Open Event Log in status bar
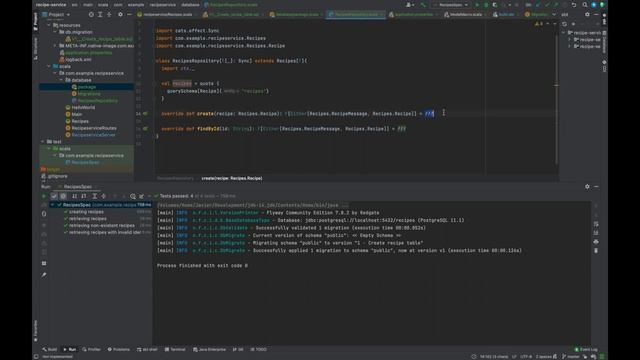Screen dimensions: 640x360 (x=586, y=349)
